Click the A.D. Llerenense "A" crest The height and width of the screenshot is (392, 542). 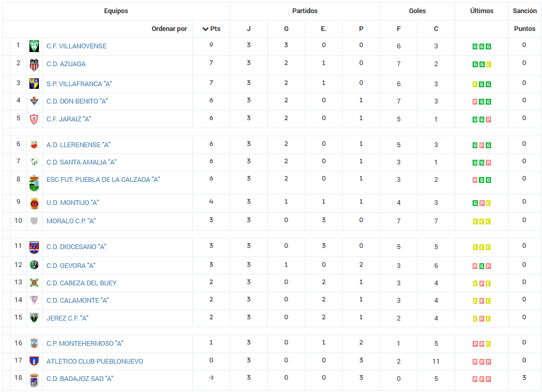[34, 145]
